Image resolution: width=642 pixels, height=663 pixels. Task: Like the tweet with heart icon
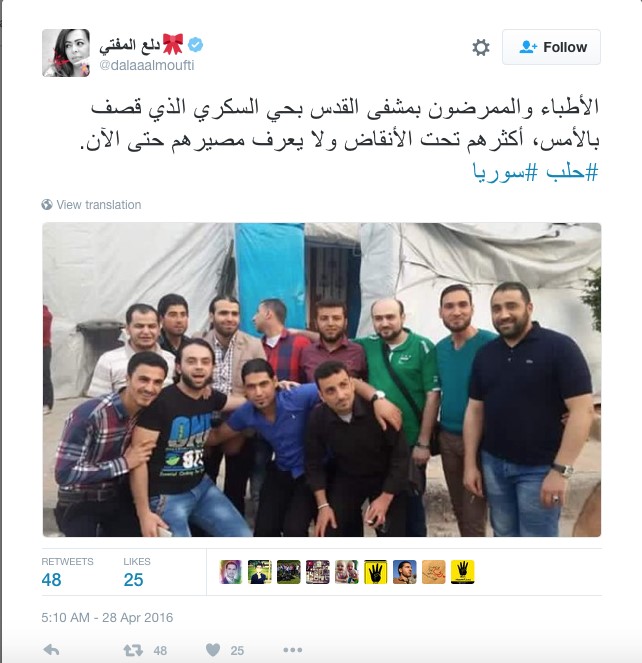(213, 650)
